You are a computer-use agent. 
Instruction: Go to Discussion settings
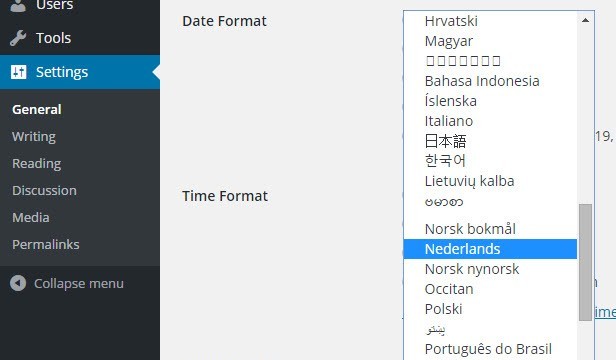click(44, 191)
